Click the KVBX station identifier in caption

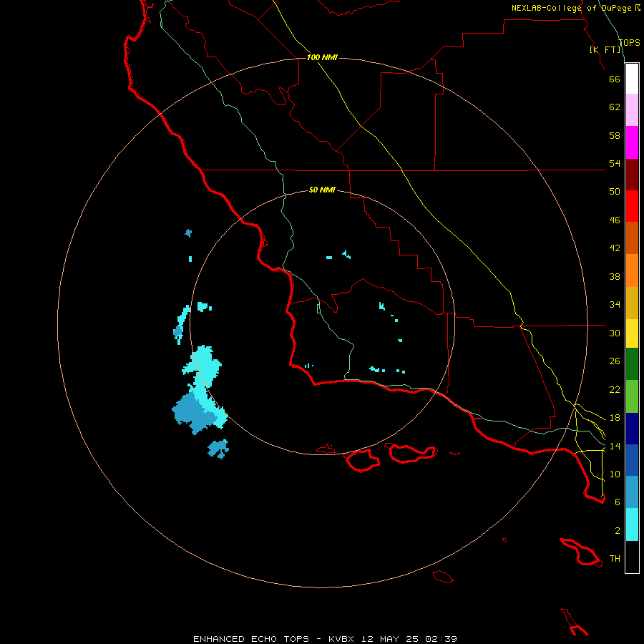(341, 639)
